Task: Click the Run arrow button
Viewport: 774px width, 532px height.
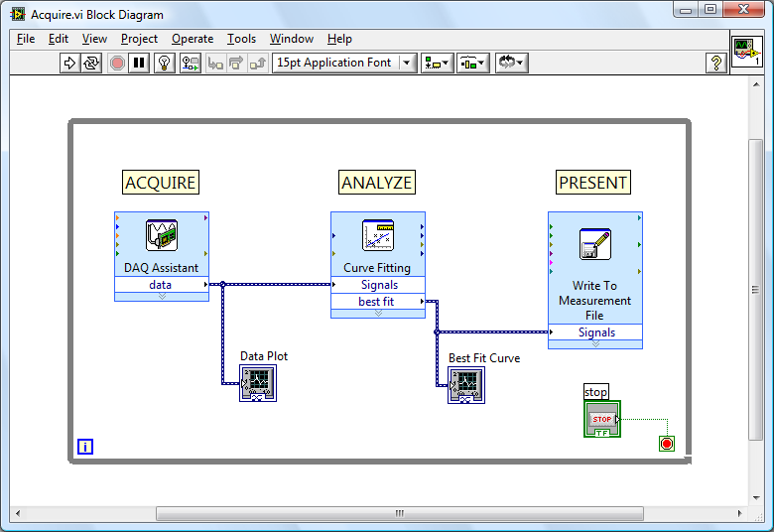Action: coord(69,63)
